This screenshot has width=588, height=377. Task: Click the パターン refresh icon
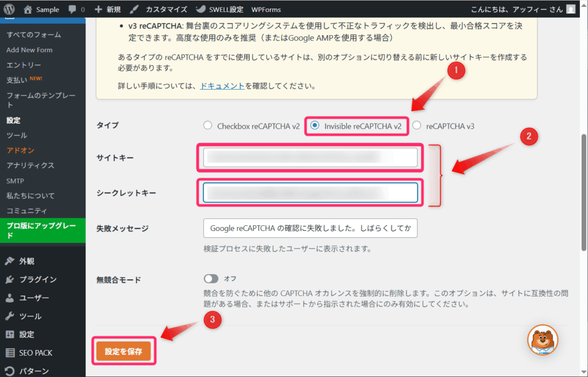click(10, 371)
